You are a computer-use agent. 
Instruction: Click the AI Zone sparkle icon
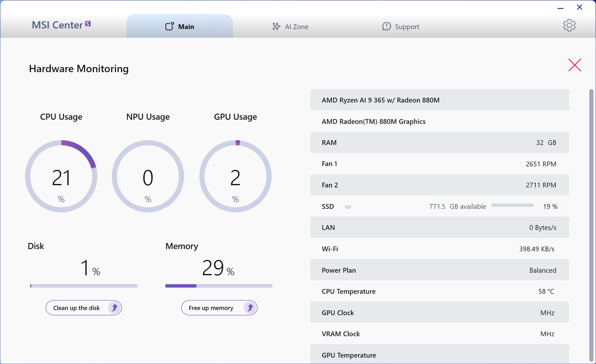(x=276, y=27)
